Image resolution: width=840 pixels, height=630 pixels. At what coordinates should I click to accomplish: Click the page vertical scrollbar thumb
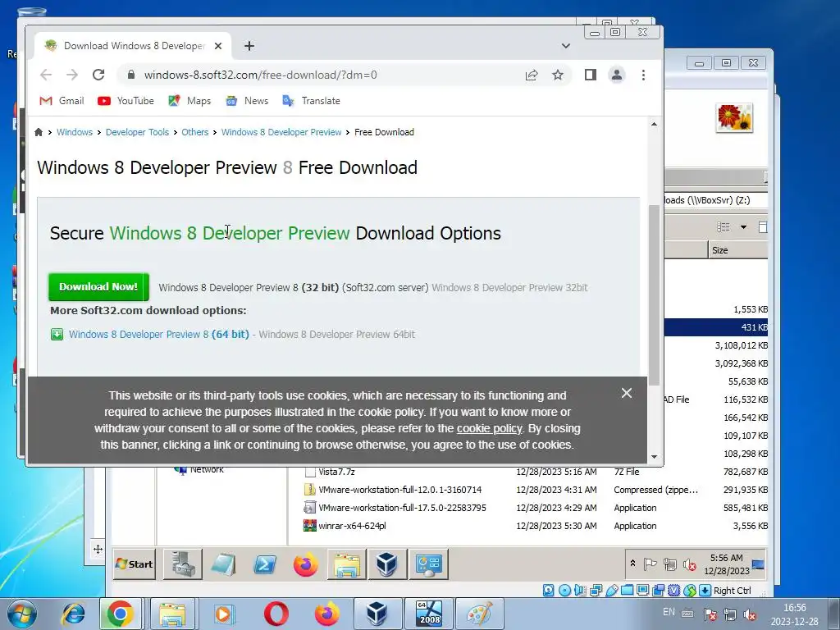click(654, 294)
